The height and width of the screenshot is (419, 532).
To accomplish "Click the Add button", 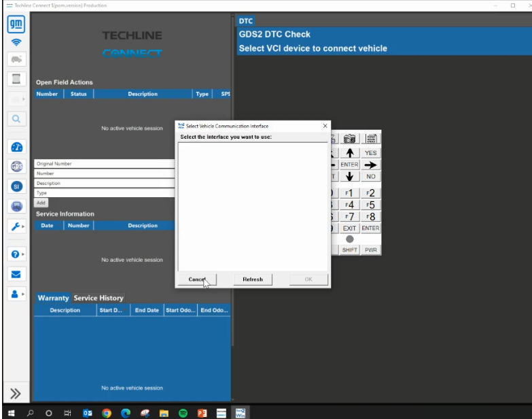I will (41, 203).
